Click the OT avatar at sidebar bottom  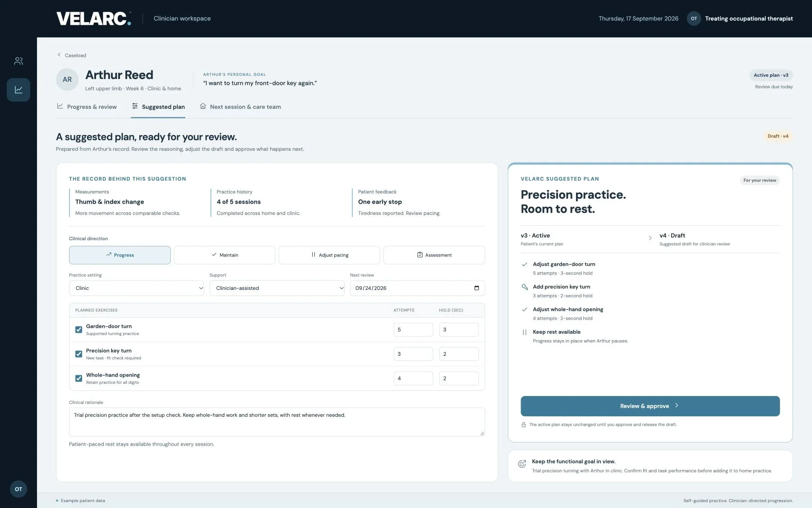tap(18, 489)
